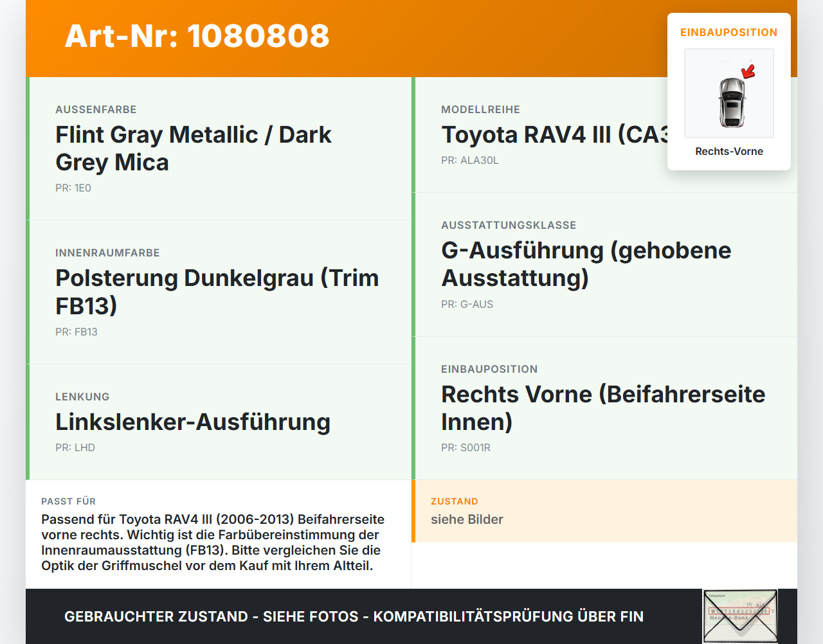Viewport: 823px width, 644px height.
Task: Select the PR: S001R code
Action: pos(466,447)
